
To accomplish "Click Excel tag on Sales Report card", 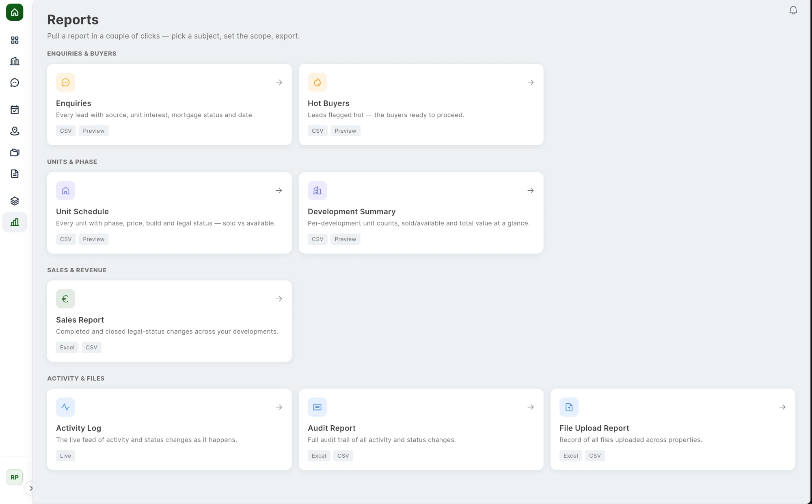I will click(67, 348).
